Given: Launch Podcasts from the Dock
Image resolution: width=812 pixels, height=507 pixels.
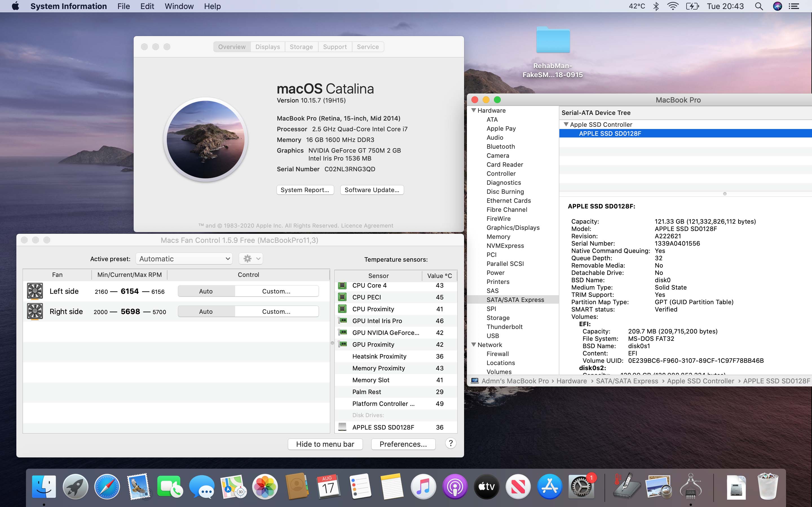Looking at the screenshot, I should (x=455, y=486).
